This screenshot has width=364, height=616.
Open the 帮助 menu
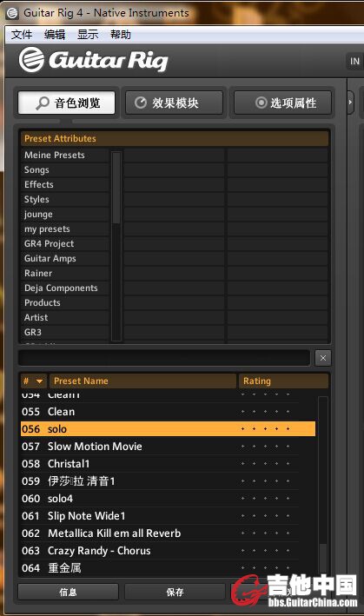point(120,35)
